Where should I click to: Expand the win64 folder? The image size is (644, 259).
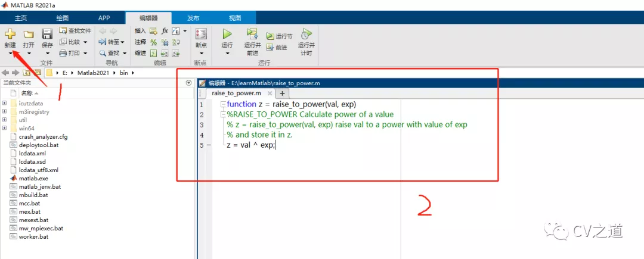[4, 128]
